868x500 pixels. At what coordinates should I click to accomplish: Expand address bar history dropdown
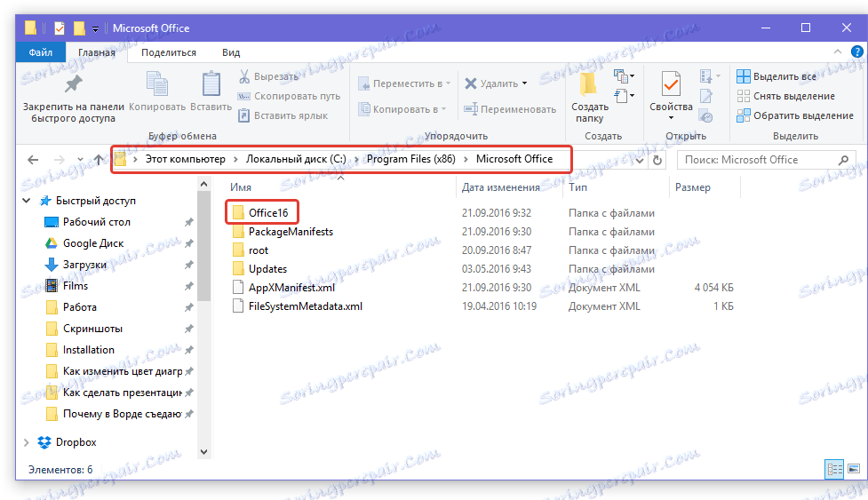[640, 161]
